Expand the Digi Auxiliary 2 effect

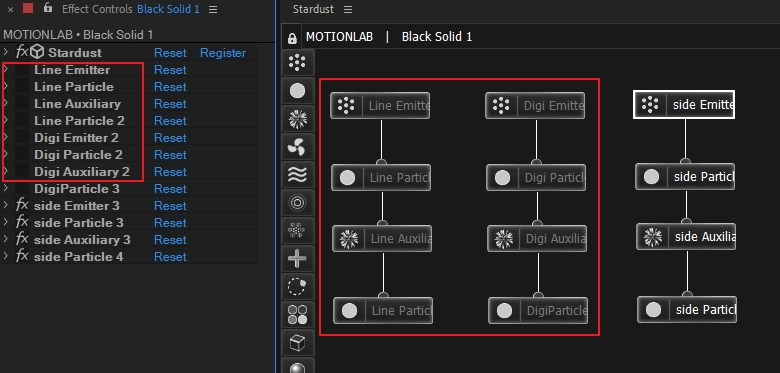[x=6, y=172]
